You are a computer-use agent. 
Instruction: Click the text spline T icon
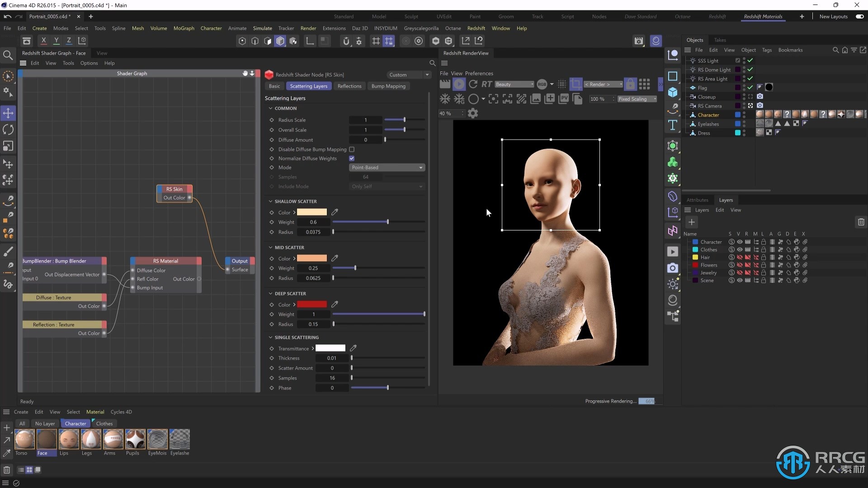point(673,125)
